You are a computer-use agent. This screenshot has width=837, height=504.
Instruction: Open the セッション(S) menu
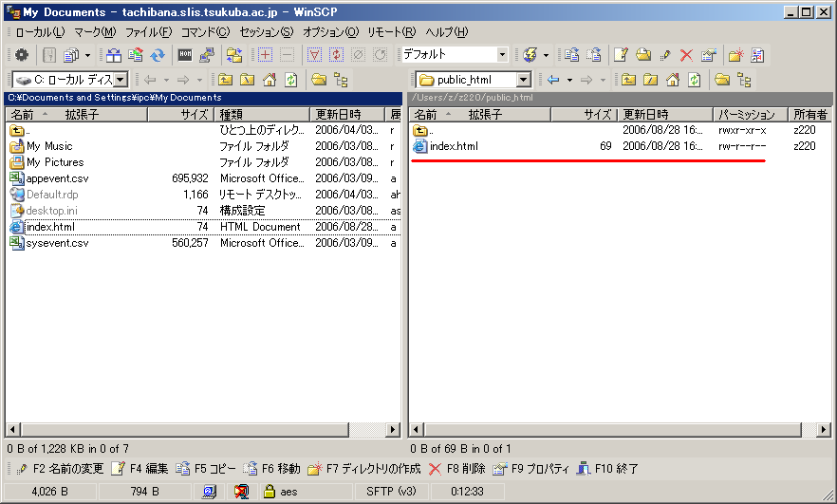click(267, 32)
